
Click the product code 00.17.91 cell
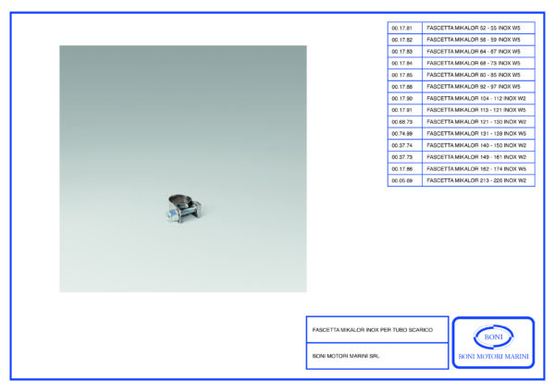403,110
